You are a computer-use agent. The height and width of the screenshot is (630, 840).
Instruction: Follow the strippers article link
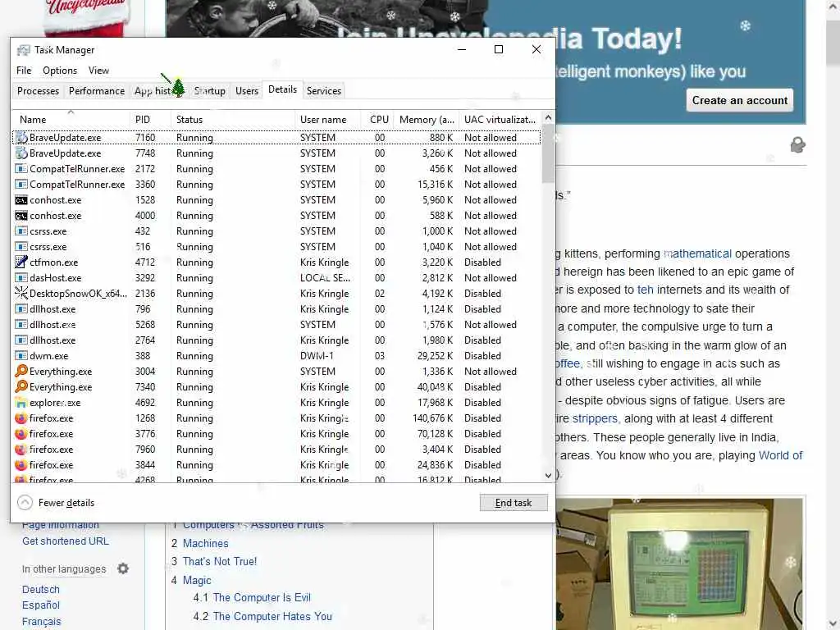[595, 418]
